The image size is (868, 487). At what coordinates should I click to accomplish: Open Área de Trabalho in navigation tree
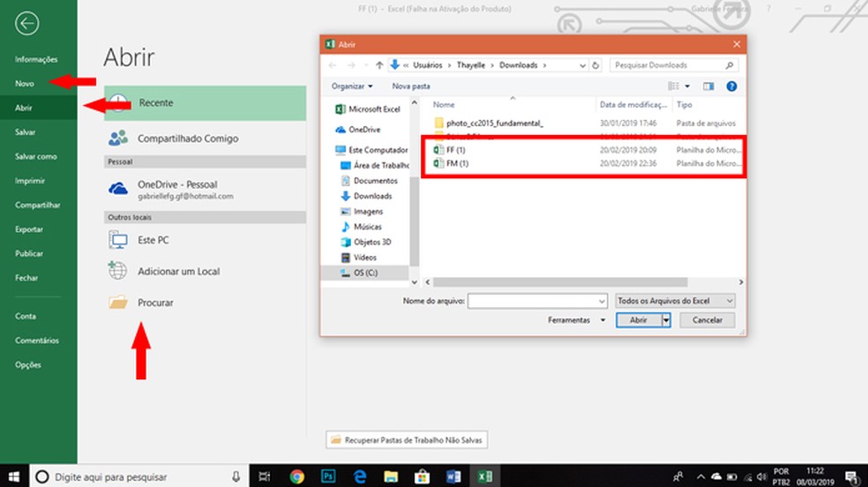[x=374, y=166]
